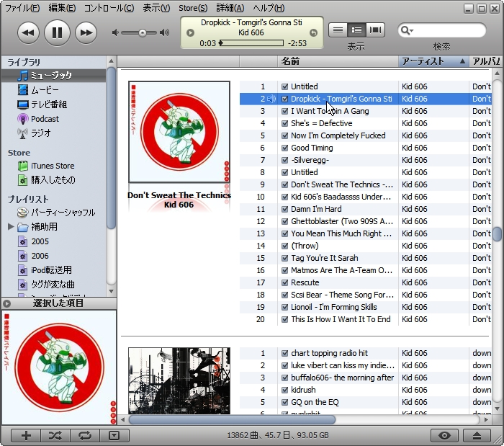Screen dimensions: 504x446
Task: Uncheck Rescute checkbox
Action: tap(284, 282)
